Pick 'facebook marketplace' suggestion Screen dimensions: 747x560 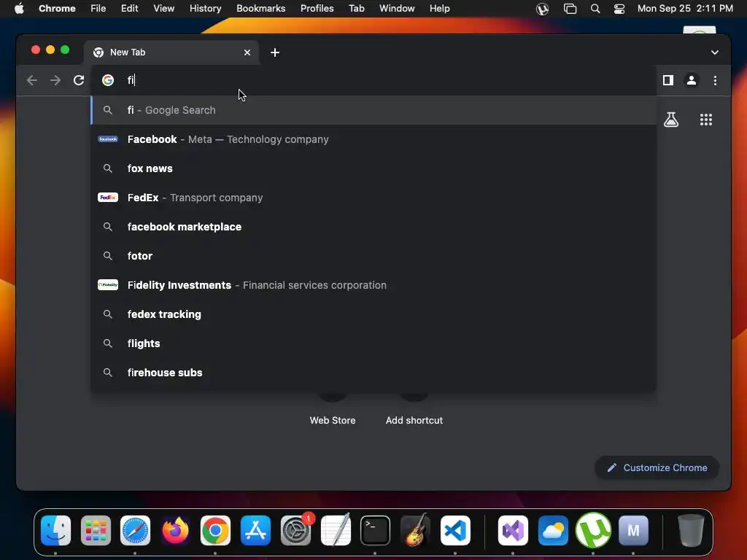[x=373, y=227]
